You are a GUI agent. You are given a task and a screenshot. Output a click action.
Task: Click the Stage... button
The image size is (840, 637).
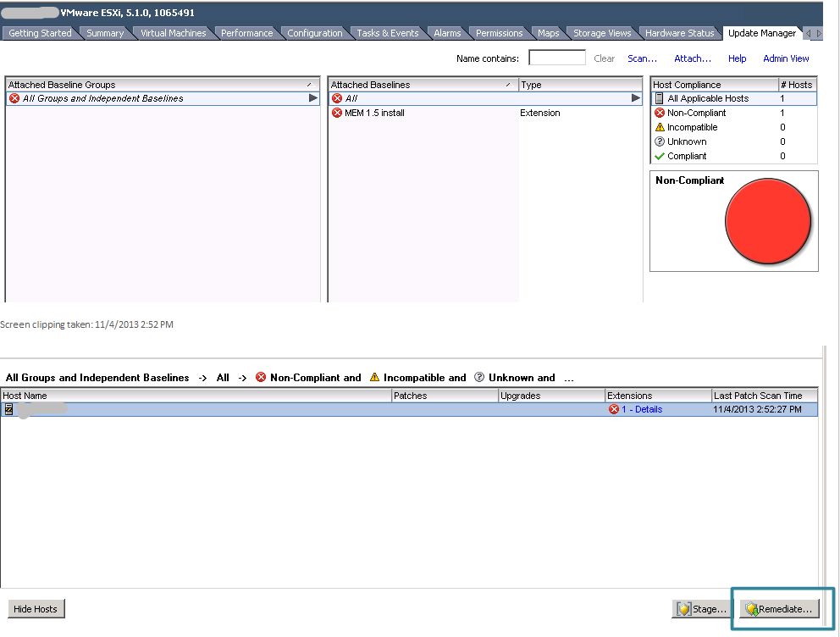click(701, 609)
